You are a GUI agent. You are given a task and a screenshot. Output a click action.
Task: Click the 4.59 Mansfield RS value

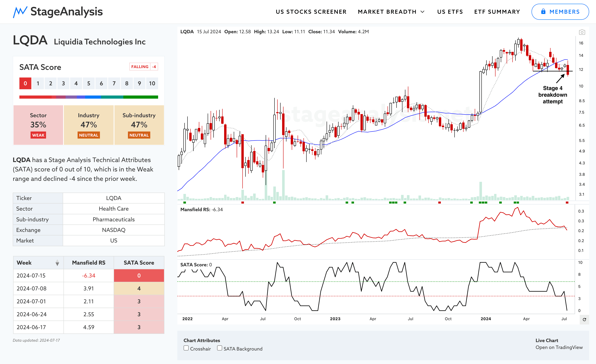[x=89, y=327]
